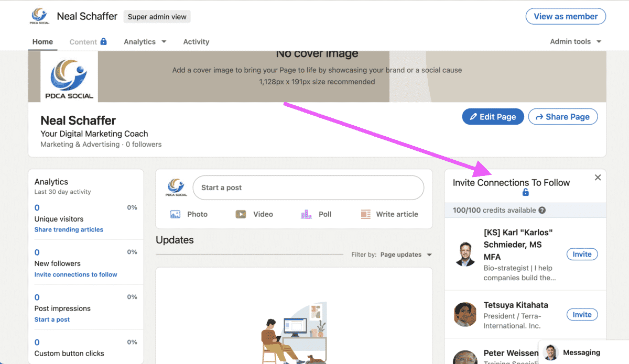
Task: Click the Peter Weissen name
Action: click(511, 353)
